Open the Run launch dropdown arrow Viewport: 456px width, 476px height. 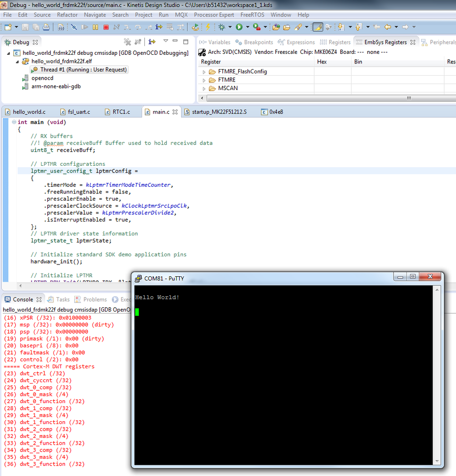(x=247, y=27)
